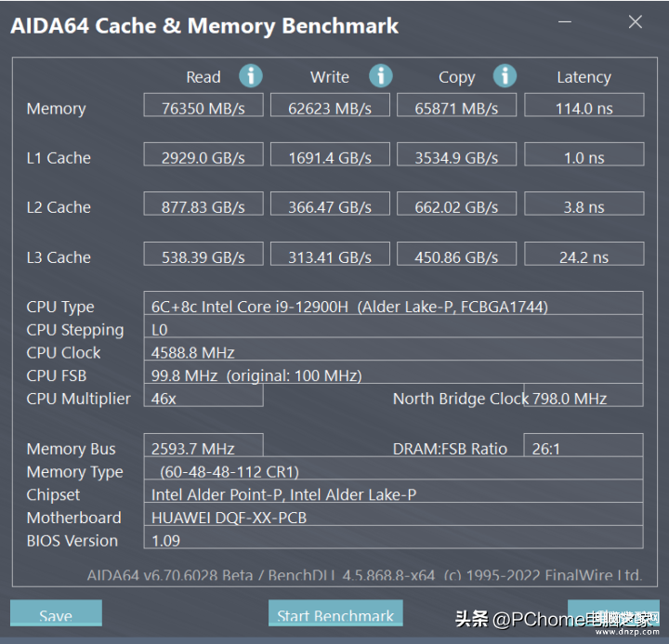Click the Start Benchmark button
669x644 pixels.
click(335, 613)
